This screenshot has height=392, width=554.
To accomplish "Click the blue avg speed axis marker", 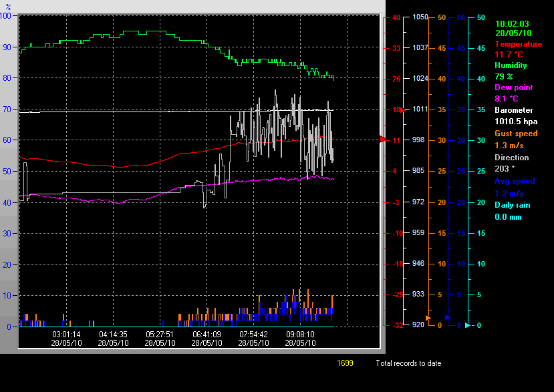I will click(x=447, y=317).
